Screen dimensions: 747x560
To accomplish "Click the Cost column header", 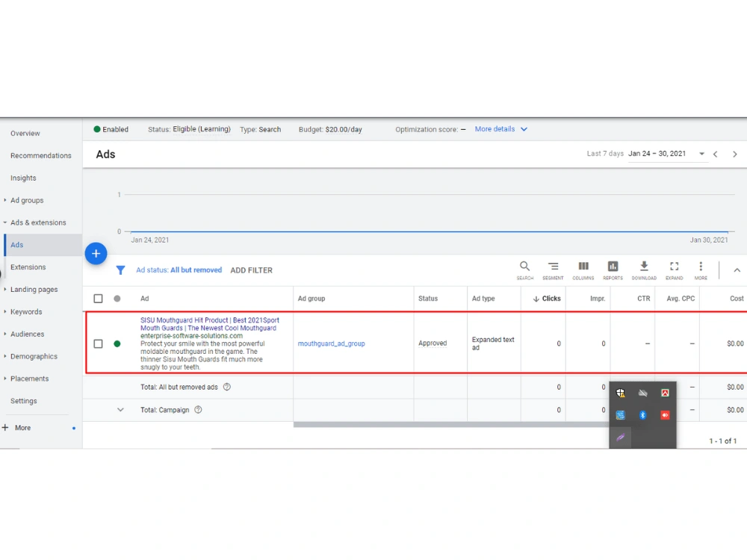I will pos(737,299).
